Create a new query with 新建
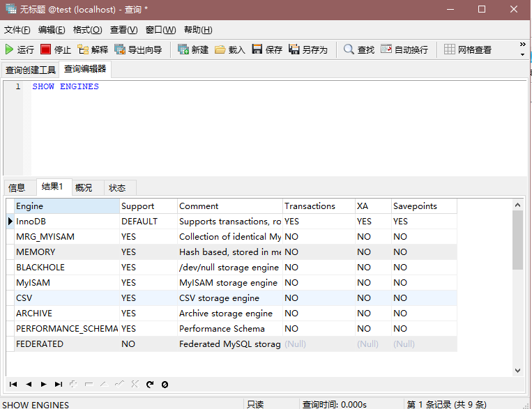Screen dimensions: 532x409 click(192, 49)
